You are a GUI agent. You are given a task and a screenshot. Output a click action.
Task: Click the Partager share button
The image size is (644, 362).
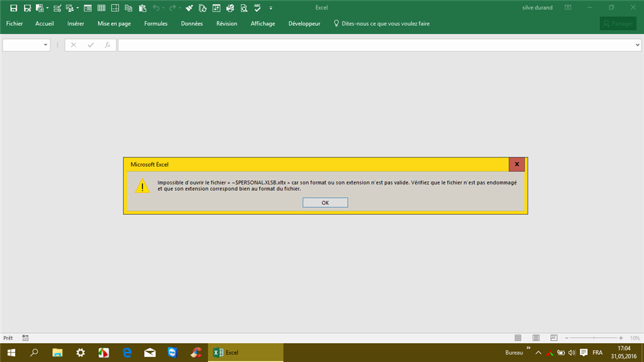(x=618, y=23)
